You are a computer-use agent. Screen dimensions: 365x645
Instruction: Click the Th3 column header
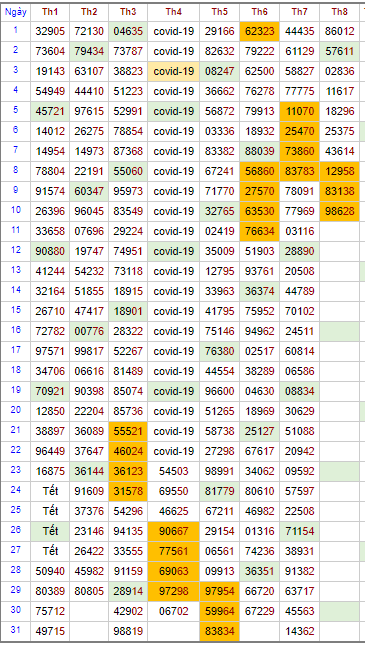[x=128, y=12]
